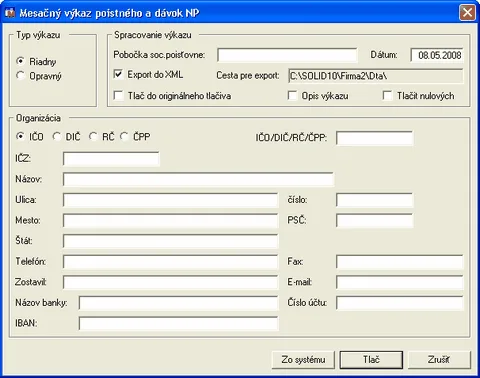This screenshot has height=378, width=480.
Task: Focus the PSČ input field
Action: tap(374, 221)
